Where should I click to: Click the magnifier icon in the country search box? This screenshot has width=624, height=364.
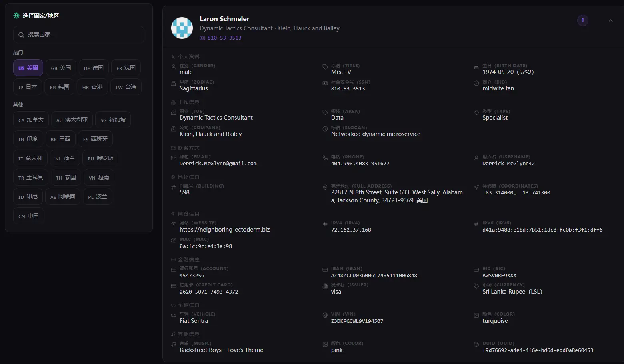click(21, 35)
